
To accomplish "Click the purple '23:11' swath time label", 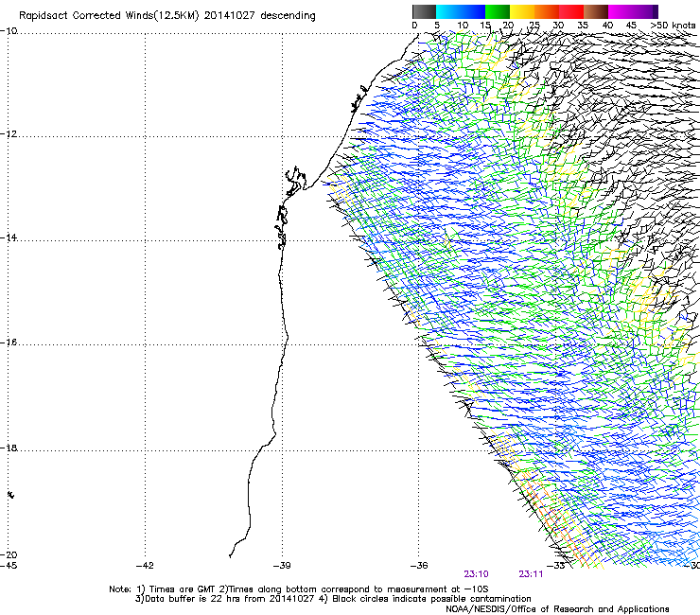I will [531, 574].
